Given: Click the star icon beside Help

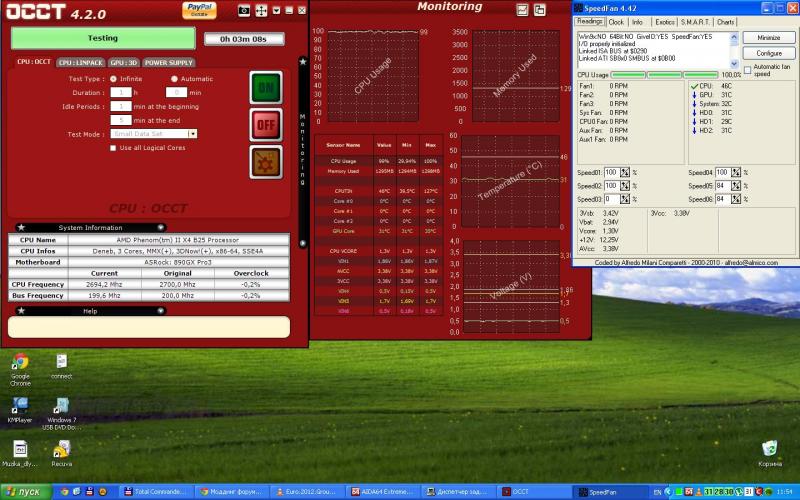Looking at the screenshot, I should (x=21, y=310).
